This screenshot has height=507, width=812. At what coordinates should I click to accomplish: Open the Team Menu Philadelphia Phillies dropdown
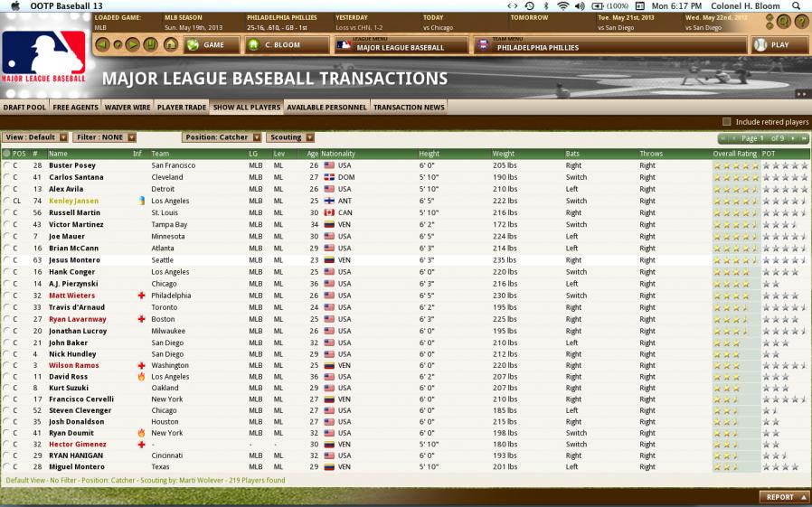[x=610, y=45]
